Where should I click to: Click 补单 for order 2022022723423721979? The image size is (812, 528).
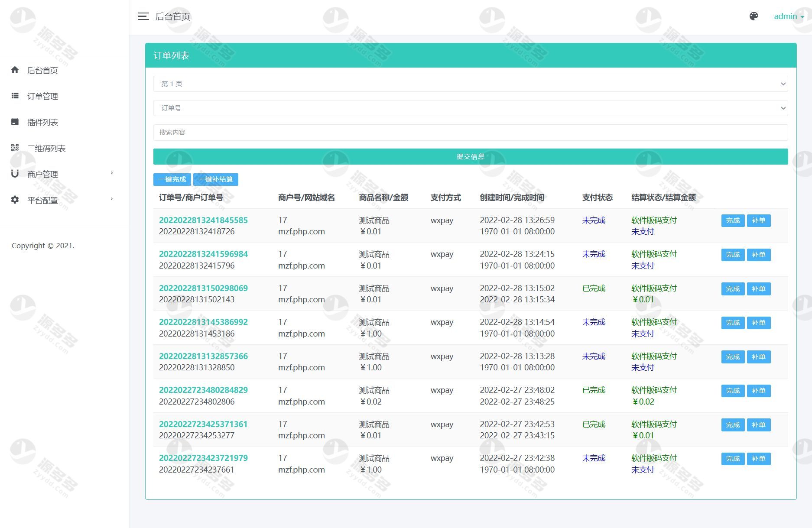tap(759, 459)
